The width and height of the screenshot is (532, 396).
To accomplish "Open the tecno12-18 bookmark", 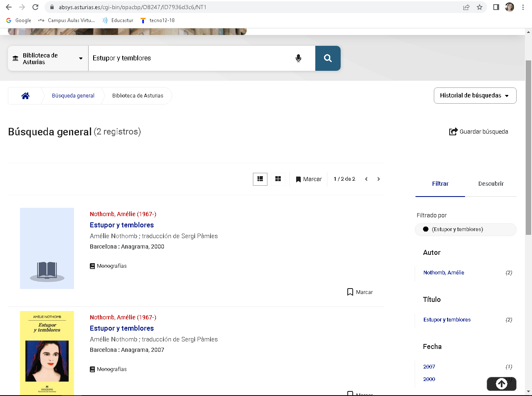I will (158, 20).
